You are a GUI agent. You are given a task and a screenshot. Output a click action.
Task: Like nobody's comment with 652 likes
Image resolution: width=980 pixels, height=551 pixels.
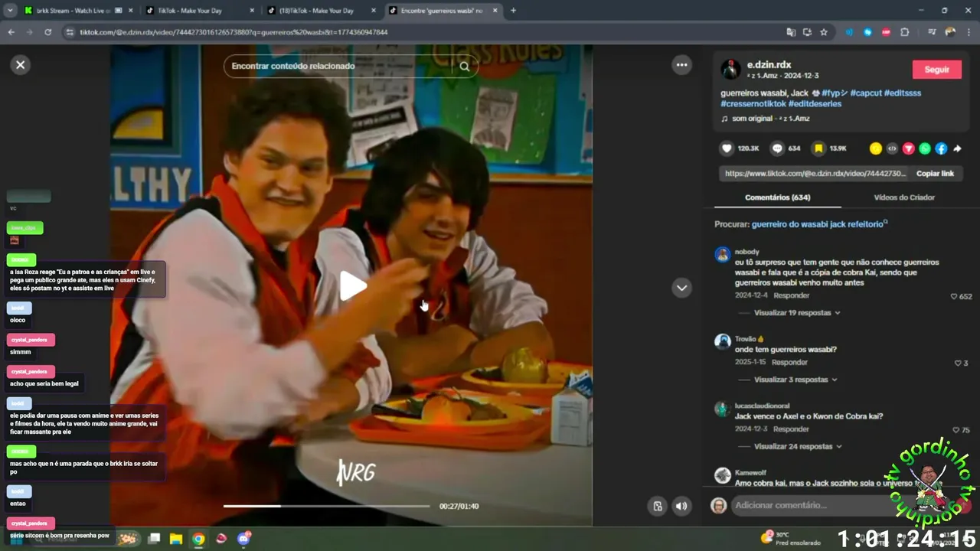pos(954,296)
